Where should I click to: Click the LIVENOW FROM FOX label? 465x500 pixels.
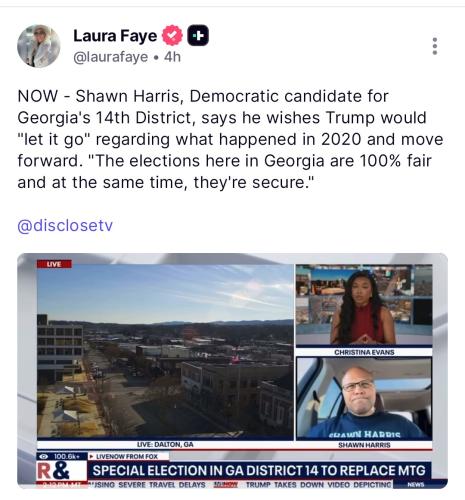pyautogui.click(x=127, y=456)
